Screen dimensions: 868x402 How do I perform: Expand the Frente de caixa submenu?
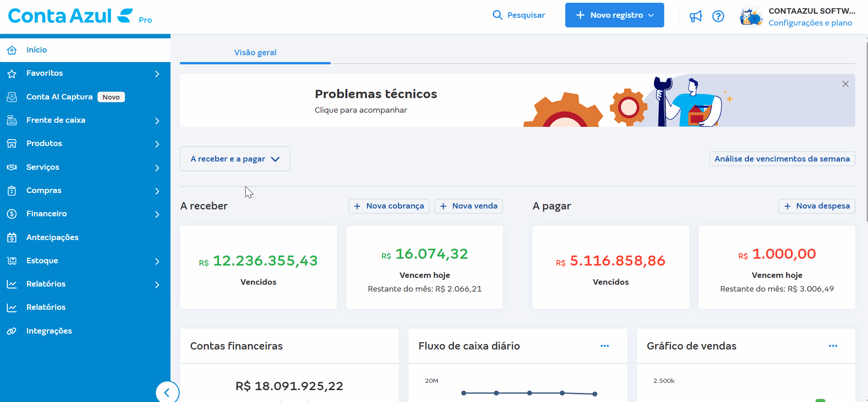(x=157, y=120)
